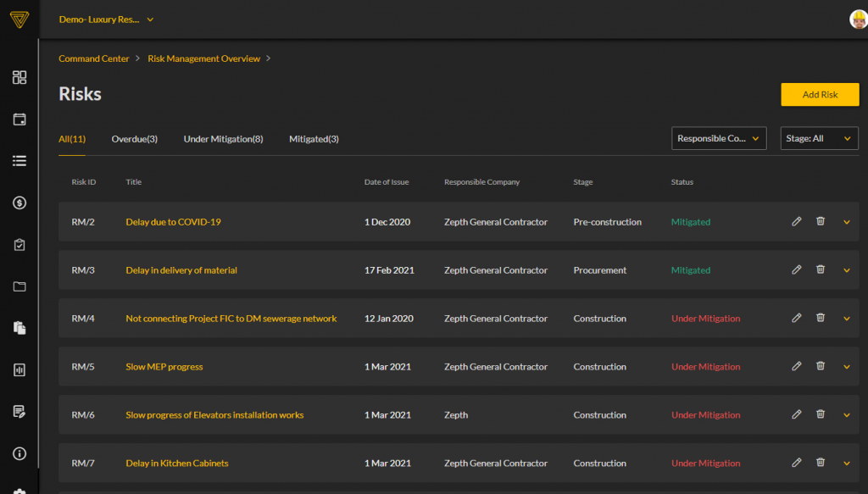Select the Under Mitigation(8) tab
Image resolution: width=868 pixels, height=494 pixels.
(x=223, y=139)
